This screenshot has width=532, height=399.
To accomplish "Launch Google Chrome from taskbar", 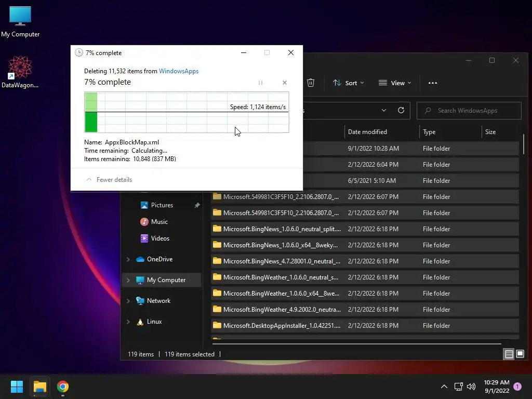I will tap(63, 387).
